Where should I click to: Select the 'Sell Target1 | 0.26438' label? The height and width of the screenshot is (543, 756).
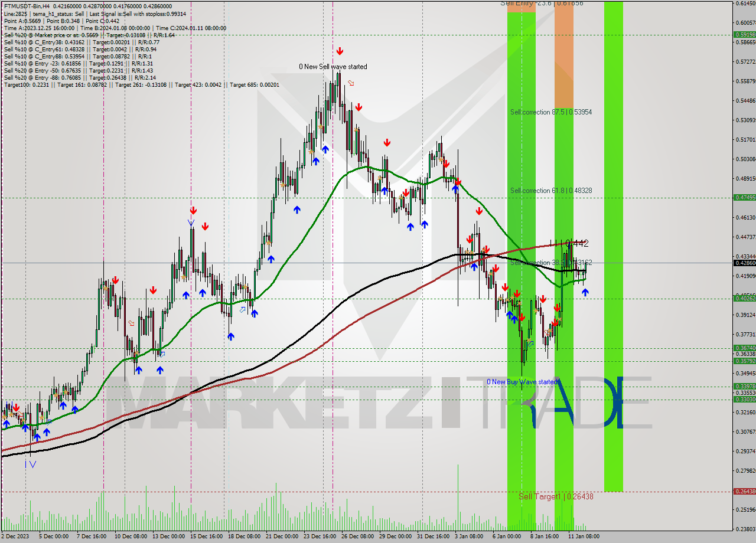(556, 496)
